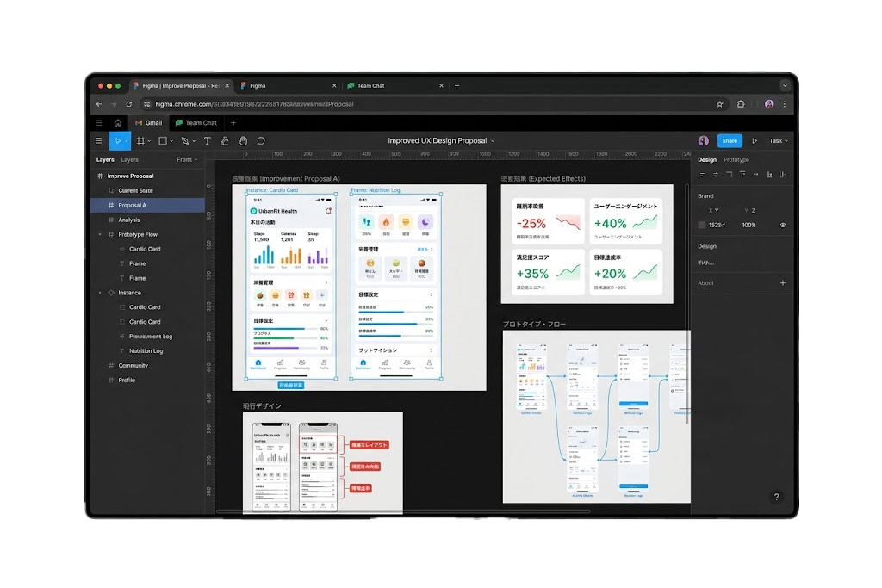The width and height of the screenshot is (882, 588).
Task: Click the -25% metric card on canvas
Action: [549, 221]
